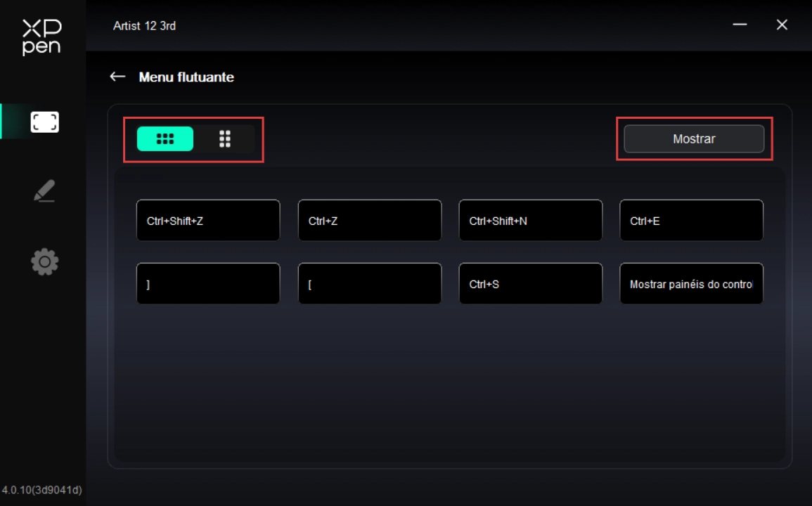Viewport: 812px width, 506px height.
Task: Open the pen settings sidebar section
Action: point(44,191)
